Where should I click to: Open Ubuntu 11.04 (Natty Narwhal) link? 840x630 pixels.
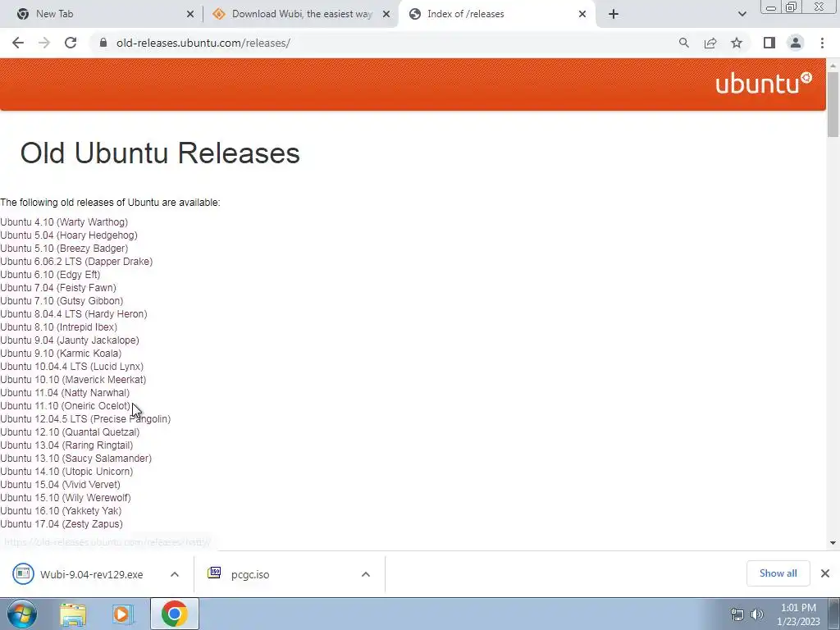pos(65,393)
